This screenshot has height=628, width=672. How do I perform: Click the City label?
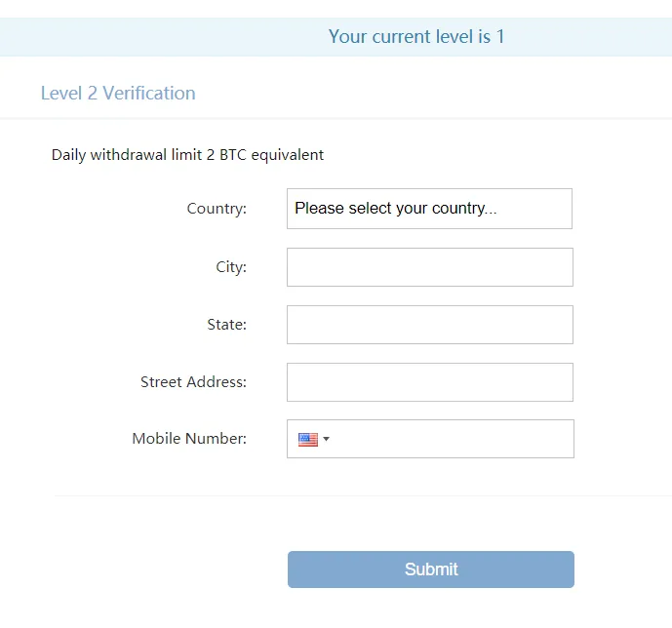point(231,267)
